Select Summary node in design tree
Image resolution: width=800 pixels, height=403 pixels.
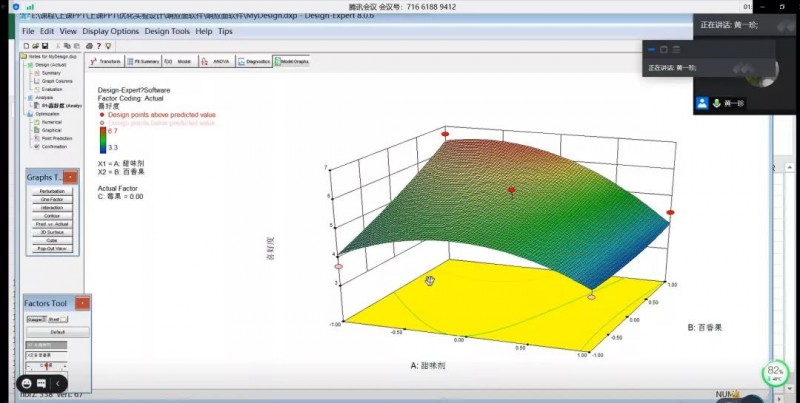point(52,73)
